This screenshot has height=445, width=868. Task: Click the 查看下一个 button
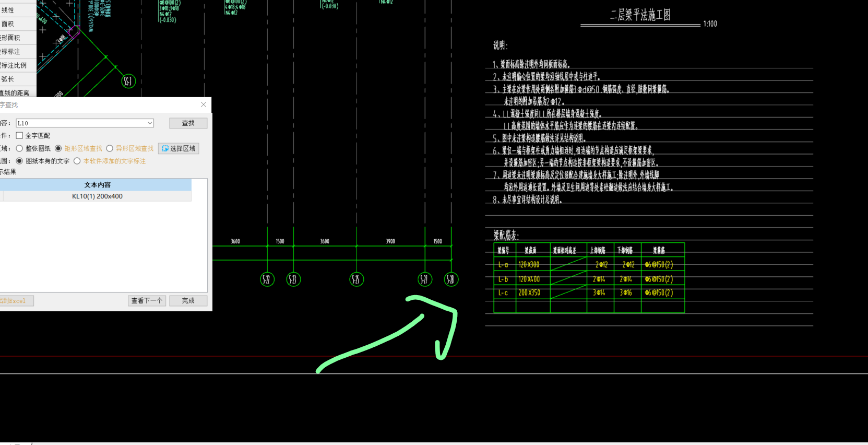click(x=147, y=301)
